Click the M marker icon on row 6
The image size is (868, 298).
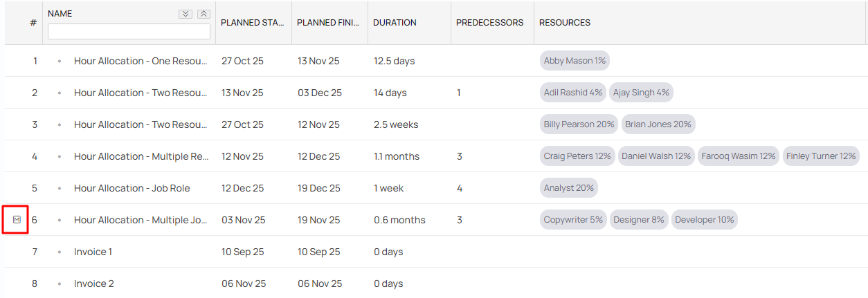[17, 220]
